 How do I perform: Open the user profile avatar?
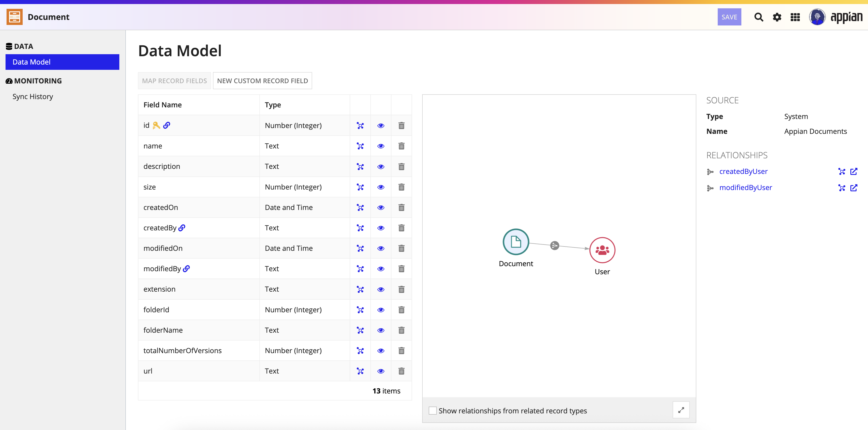point(817,17)
